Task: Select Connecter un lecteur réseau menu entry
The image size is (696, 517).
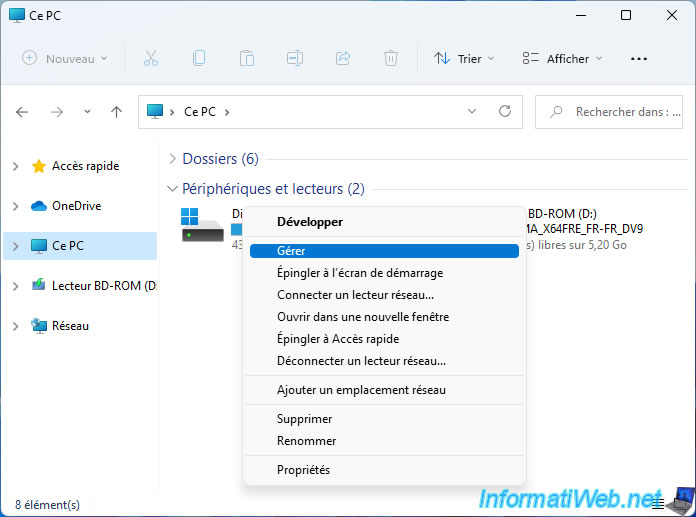Action: 355,295
